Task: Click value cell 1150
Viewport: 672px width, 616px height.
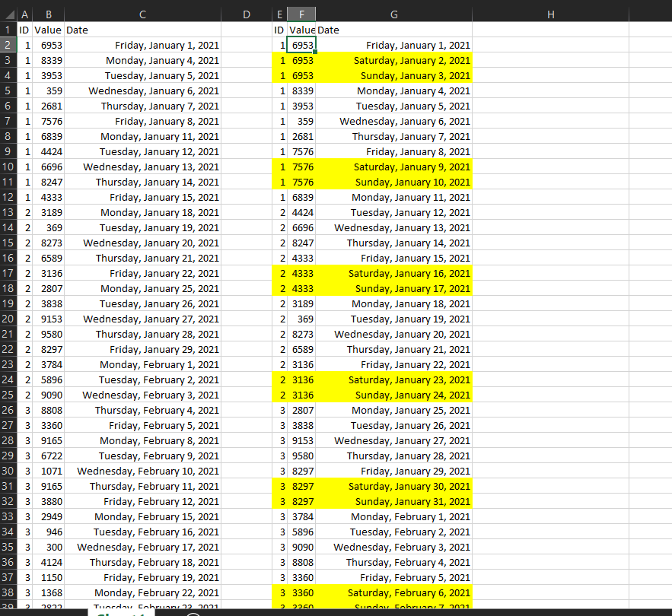Action: (49, 577)
